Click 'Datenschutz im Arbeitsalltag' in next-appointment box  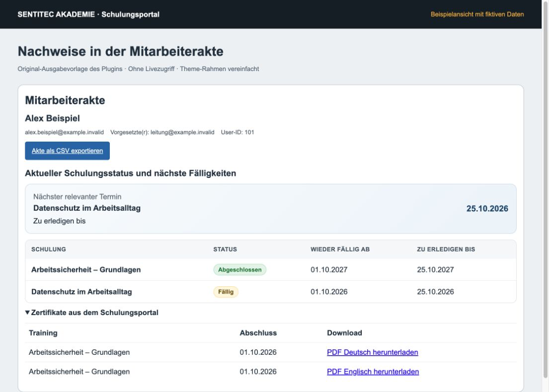tap(87, 208)
